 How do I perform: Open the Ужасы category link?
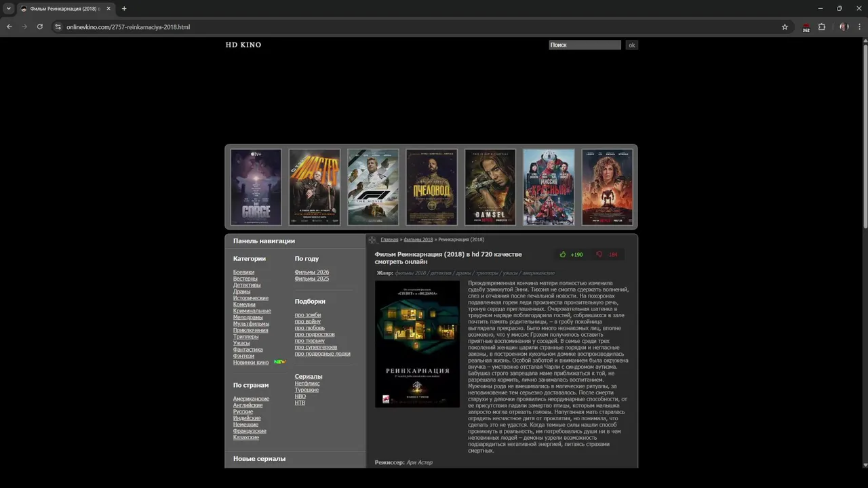click(x=241, y=343)
